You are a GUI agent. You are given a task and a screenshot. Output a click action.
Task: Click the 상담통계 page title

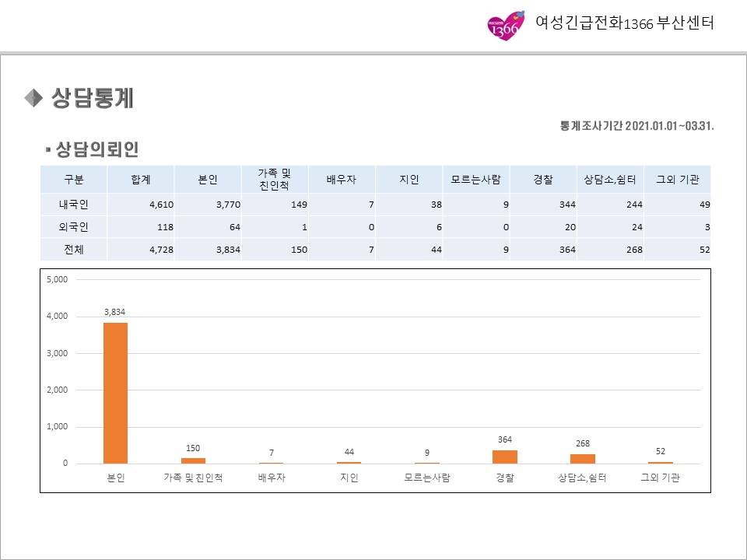pyautogui.click(x=93, y=98)
